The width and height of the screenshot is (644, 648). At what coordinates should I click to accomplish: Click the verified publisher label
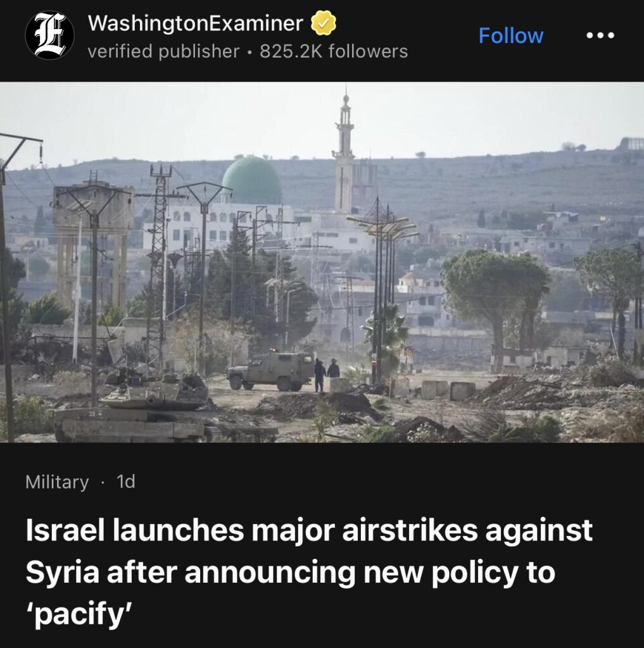[163, 52]
